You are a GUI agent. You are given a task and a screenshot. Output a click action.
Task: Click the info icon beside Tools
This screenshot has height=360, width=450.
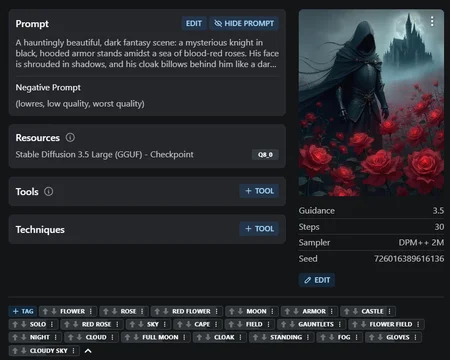click(x=49, y=191)
